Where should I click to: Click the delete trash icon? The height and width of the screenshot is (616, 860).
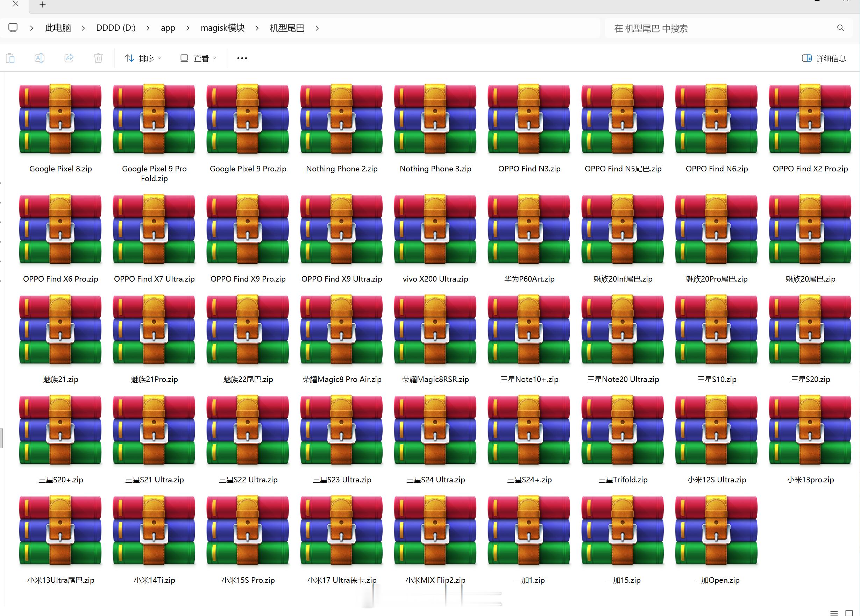tap(98, 58)
